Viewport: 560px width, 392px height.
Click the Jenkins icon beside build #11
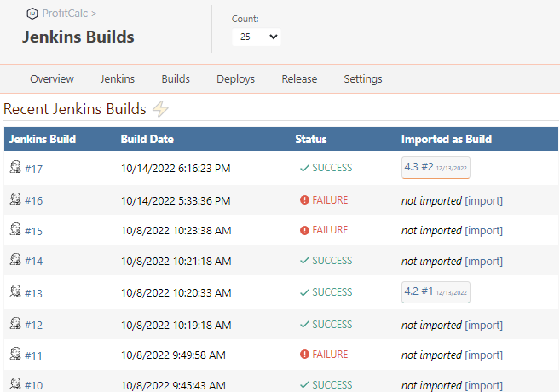(x=14, y=355)
